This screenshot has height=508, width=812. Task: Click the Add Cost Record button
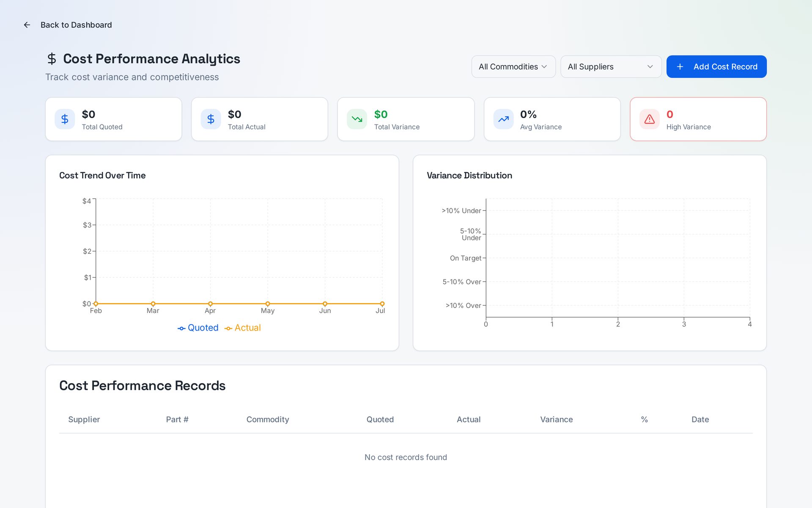[716, 67]
